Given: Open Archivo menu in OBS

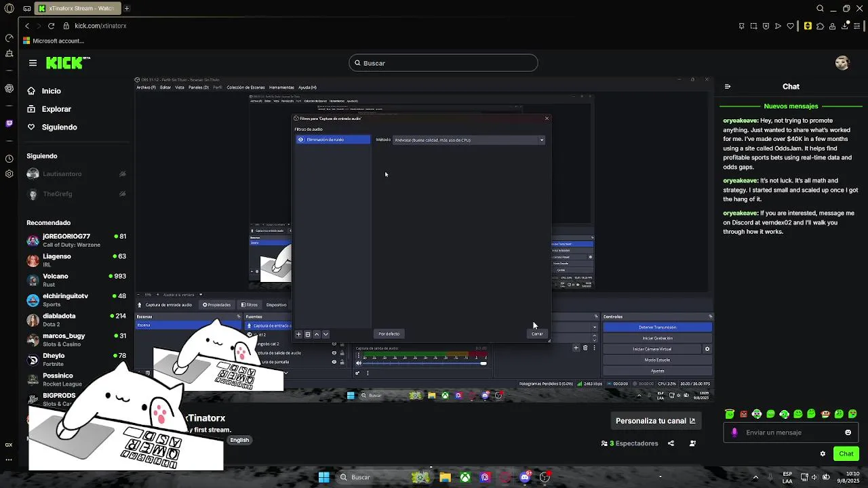Looking at the screenshot, I should 146,87.
